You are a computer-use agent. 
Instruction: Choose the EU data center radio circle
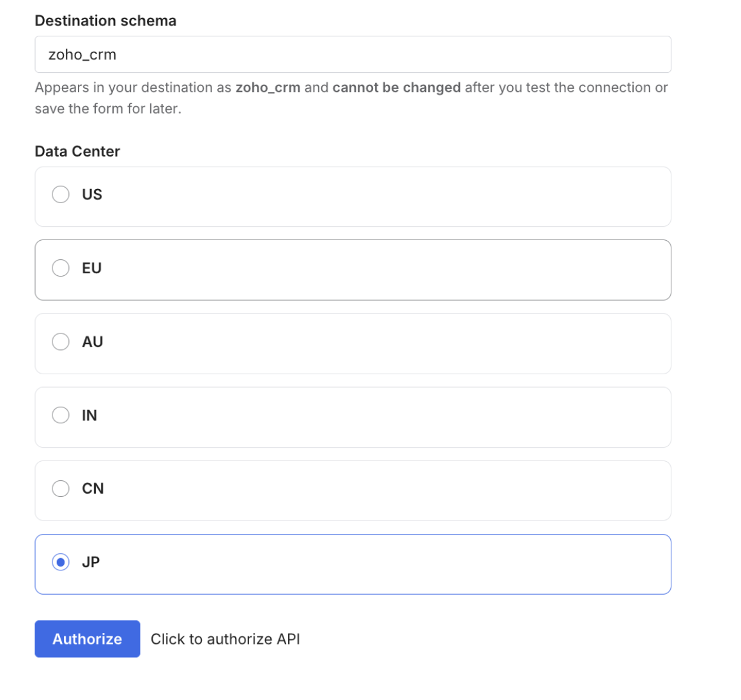pyautogui.click(x=61, y=268)
